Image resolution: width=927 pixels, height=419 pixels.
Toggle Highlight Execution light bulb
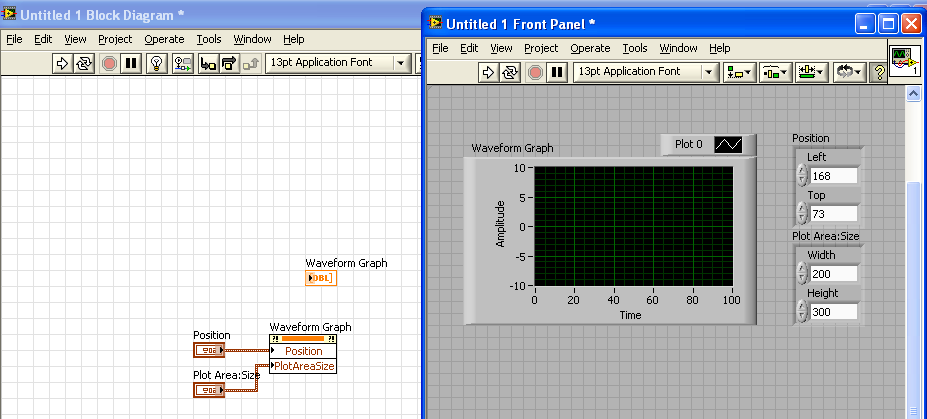tap(157, 63)
